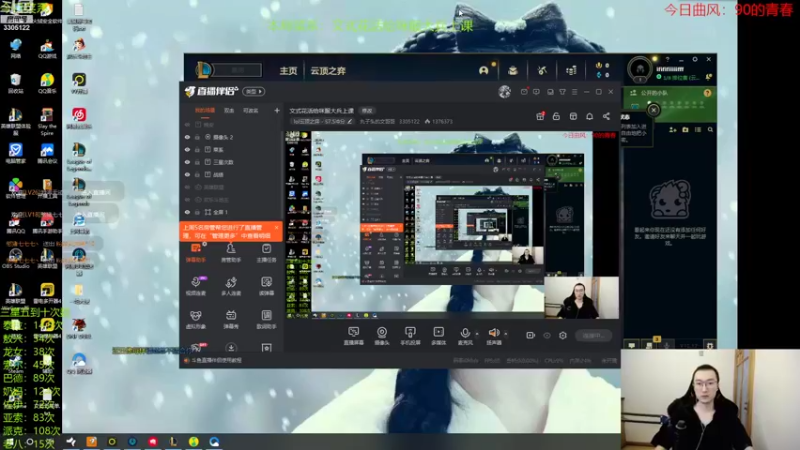Screen dimensions: 800x450
Task: Open League client profile icon with yellow dot
Action: (x=484, y=70)
